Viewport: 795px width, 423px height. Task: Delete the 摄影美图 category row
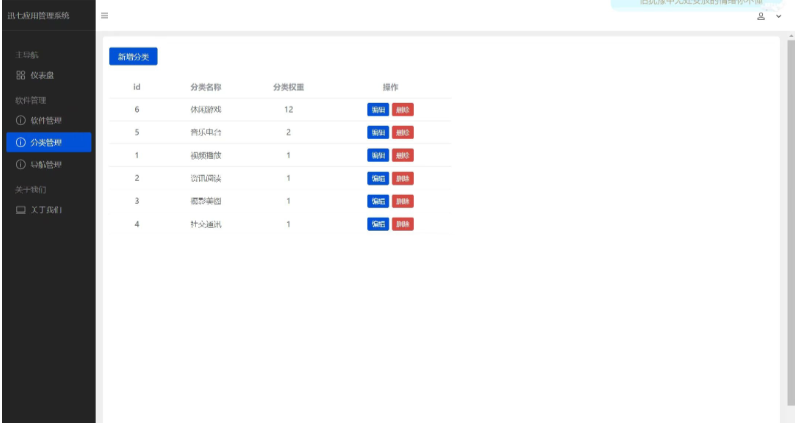coord(402,201)
